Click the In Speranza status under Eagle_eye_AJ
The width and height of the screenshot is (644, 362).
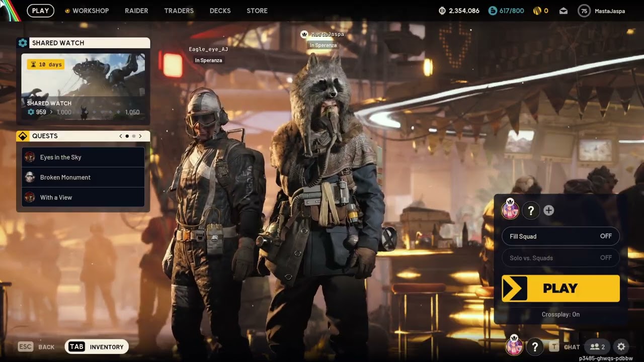pyautogui.click(x=208, y=60)
